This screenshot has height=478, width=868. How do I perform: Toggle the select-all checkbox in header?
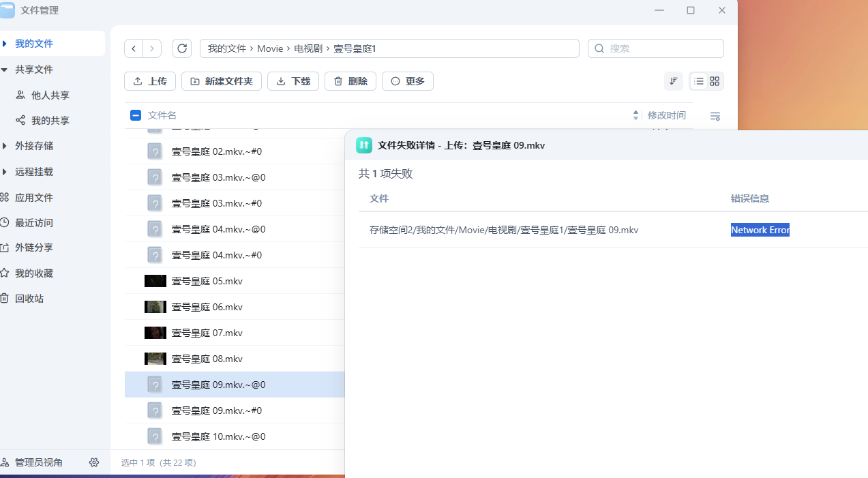136,115
